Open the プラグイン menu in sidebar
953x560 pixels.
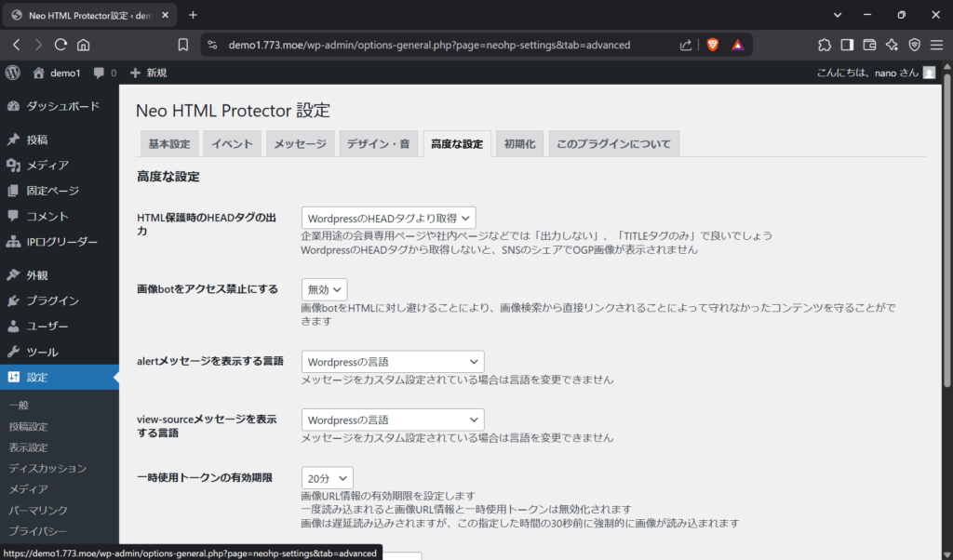tap(52, 300)
